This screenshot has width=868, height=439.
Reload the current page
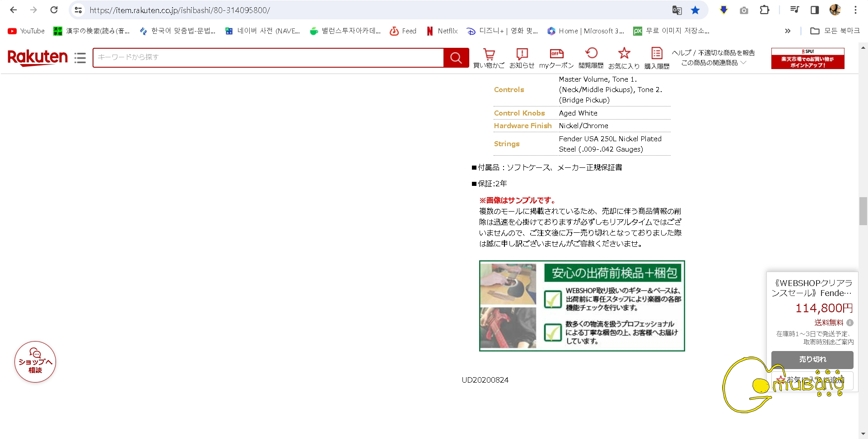[x=54, y=10]
